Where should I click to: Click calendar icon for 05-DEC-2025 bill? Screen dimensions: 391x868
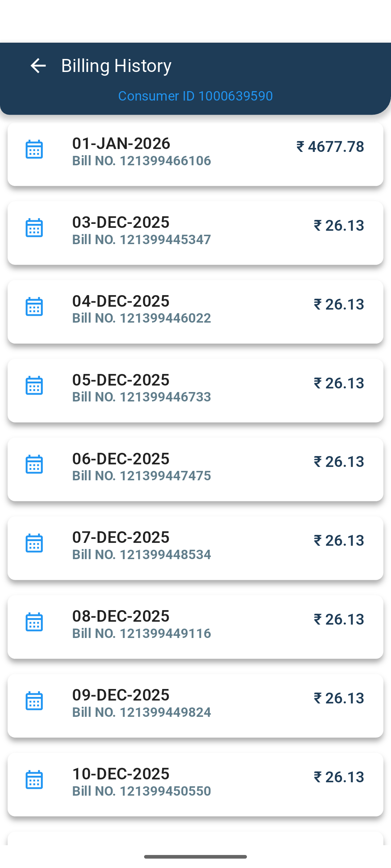(34, 386)
